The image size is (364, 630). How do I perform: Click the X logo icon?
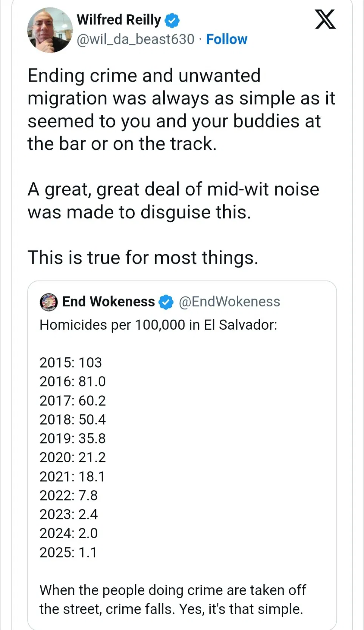(x=325, y=20)
